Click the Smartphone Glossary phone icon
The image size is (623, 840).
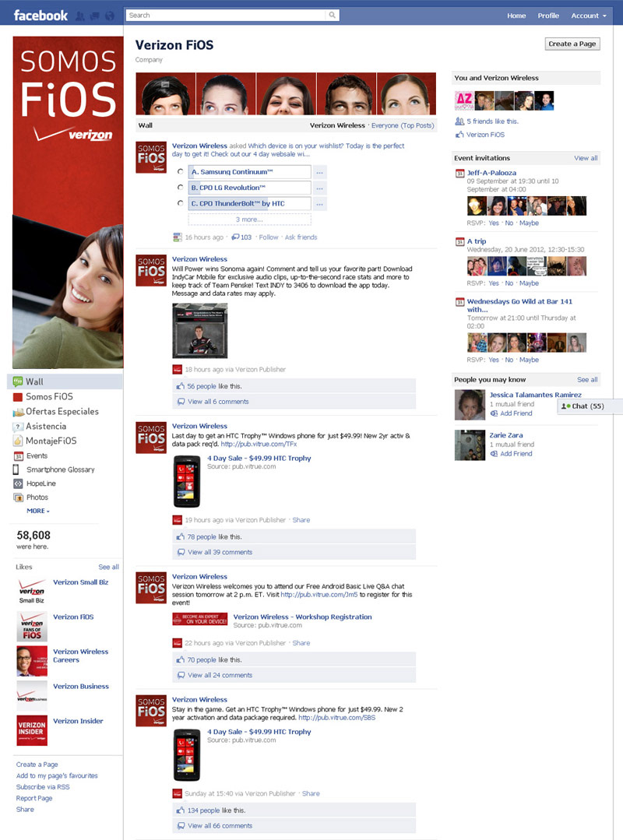[x=16, y=469]
